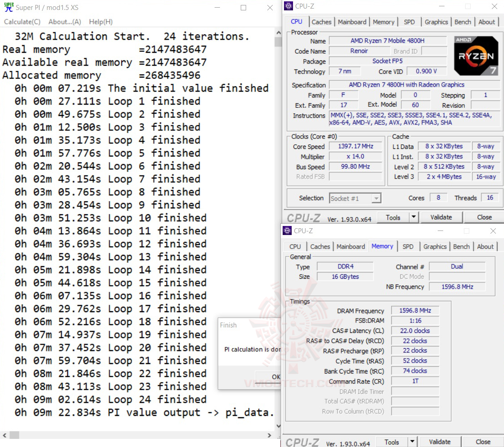
Task: Open the About...(A) menu in Super PI
Action: [x=64, y=22]
